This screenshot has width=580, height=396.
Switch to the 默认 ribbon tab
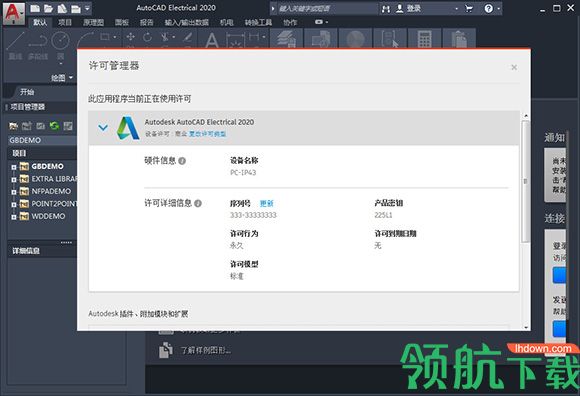click(x=40, y=22)
